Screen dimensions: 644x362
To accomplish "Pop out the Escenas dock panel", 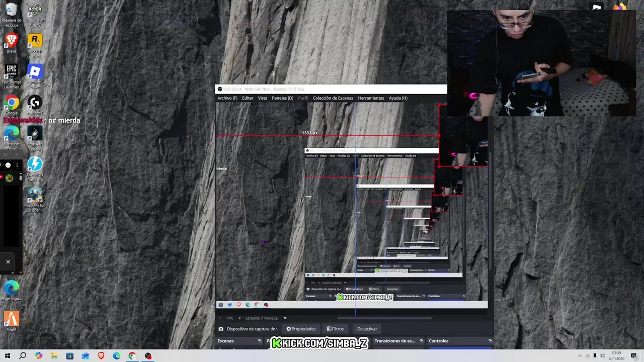I will click(x=260, y=341).
